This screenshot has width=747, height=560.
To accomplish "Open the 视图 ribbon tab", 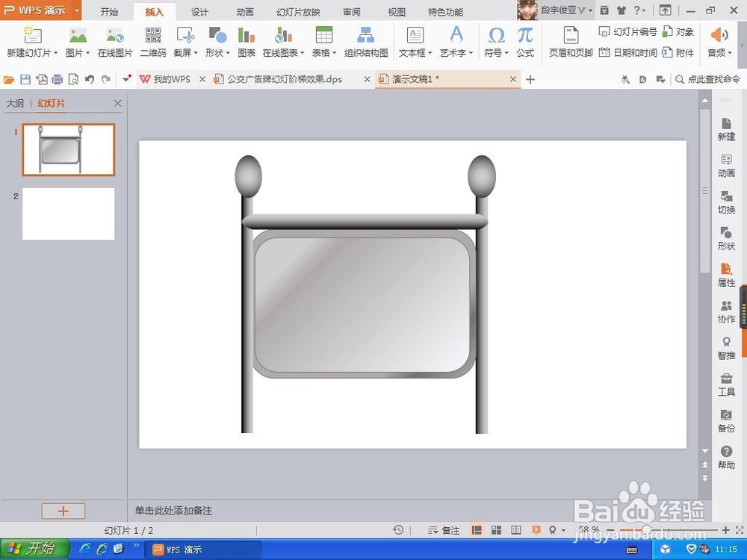I will tap(397, 12).
